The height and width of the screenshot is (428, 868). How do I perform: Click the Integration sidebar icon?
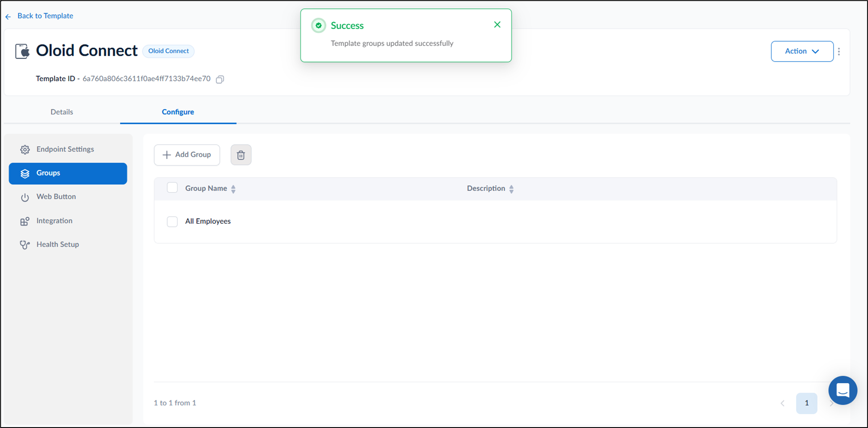coord(25,221)
